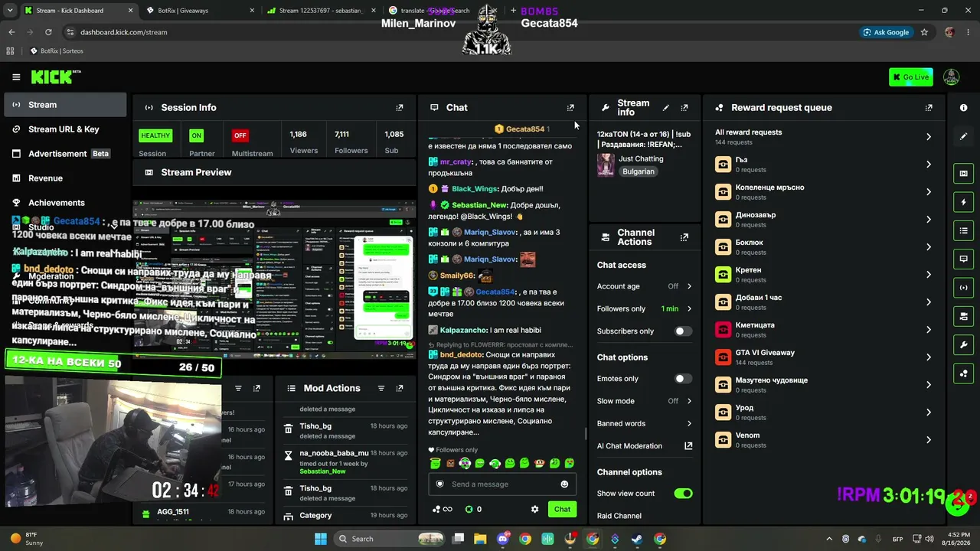The image size is (980, 551).
Task: Toggle Emotes only chat
Action: point(683,379)
